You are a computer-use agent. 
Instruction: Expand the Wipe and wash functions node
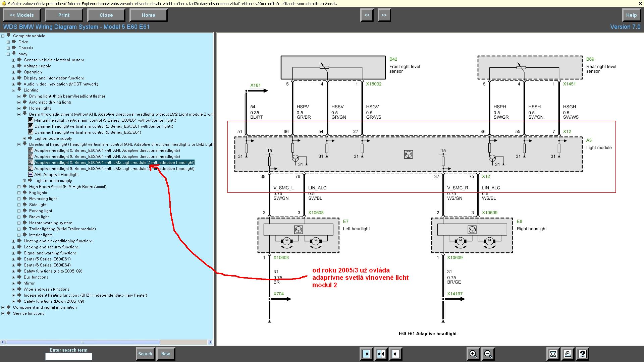[13, 289]
